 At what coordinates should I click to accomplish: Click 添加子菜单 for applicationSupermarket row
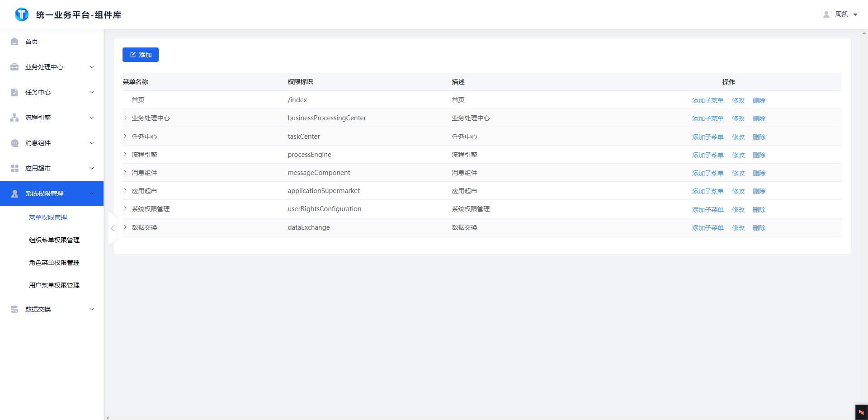(708, 191)
